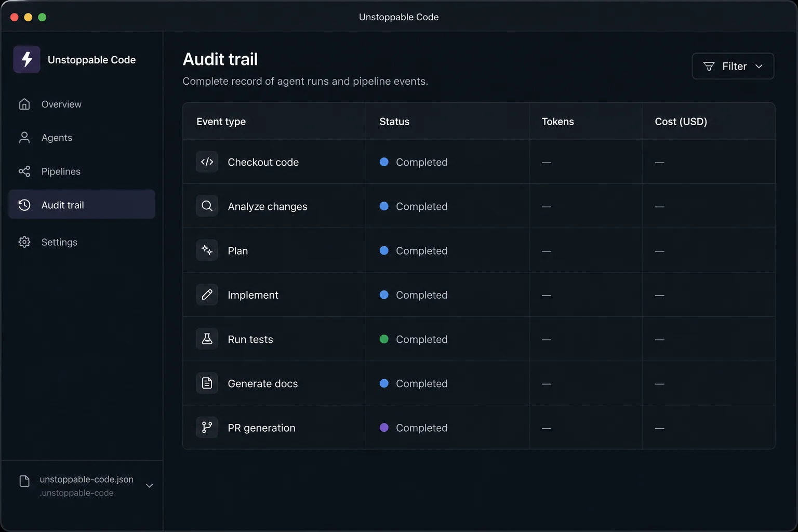Click the Checkout code brackets icon
The image size is (798, 532).
pyautogui.click(x=207, y=162)
